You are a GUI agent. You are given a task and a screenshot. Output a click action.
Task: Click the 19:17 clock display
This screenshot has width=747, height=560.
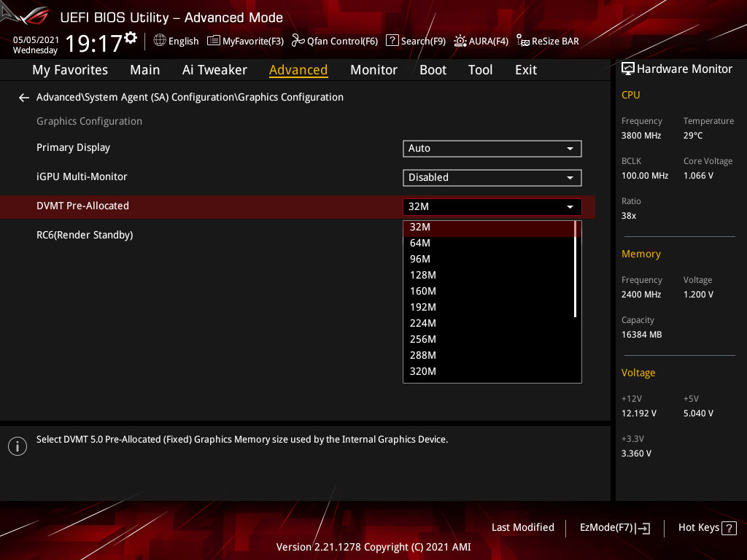coord(94,43)
